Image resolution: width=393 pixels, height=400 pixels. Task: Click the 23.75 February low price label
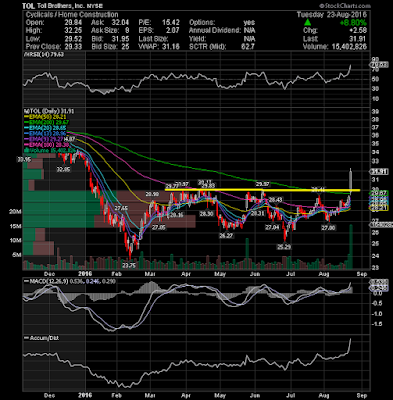pos(129,265)
